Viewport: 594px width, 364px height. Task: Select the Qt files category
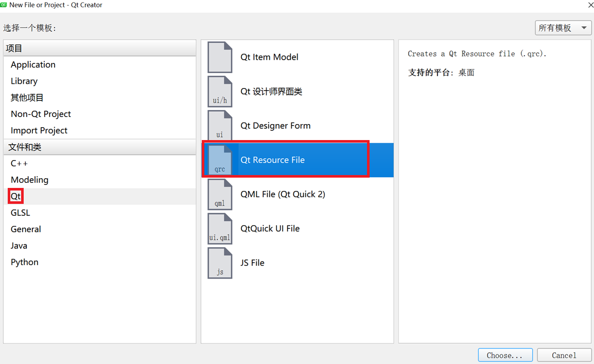click(100, 197)
